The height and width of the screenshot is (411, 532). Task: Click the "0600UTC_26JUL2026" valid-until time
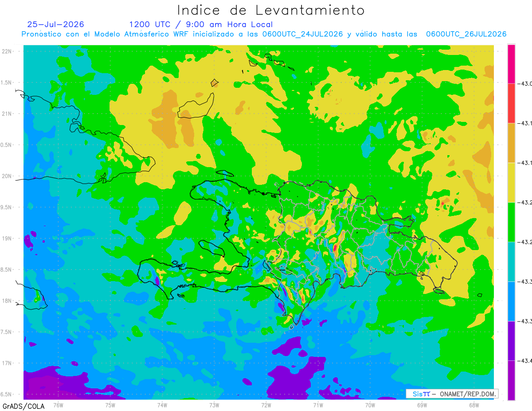[x=466, y=34]
